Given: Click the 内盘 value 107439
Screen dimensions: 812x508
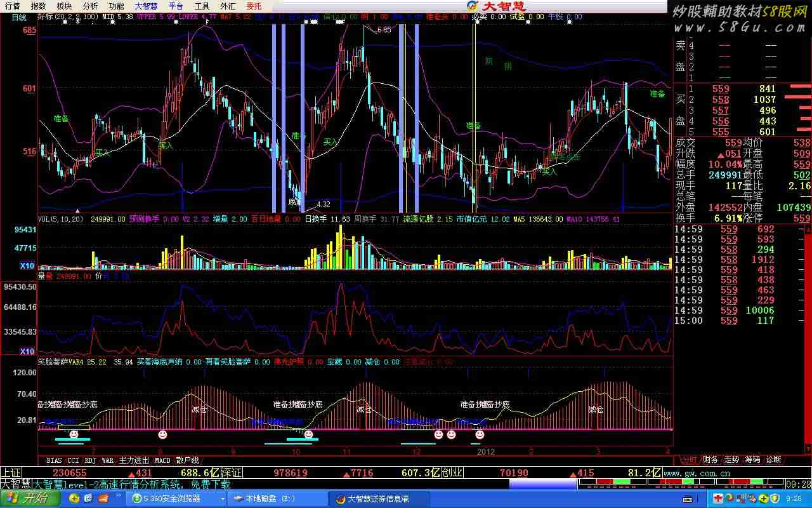Looking at the screenshot, I should coord(793,208).
